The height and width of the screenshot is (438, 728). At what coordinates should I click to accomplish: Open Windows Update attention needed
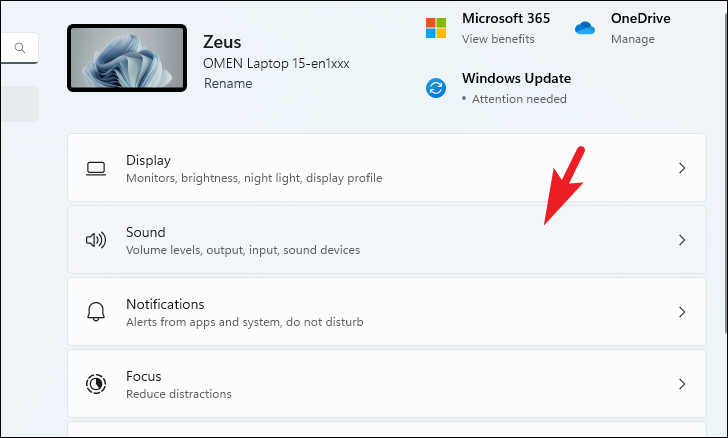[519, 99]
